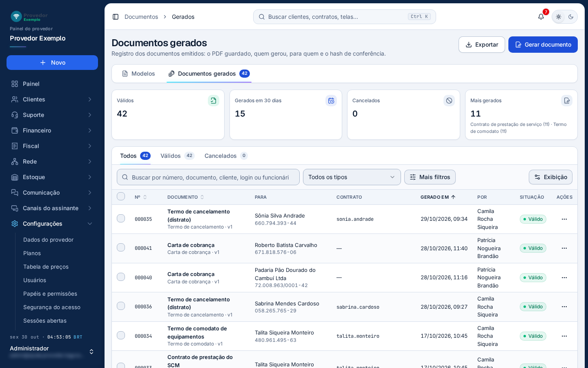
Task: Click the Gerados em 30 dias calendar icon
Action: pos(331,101)
